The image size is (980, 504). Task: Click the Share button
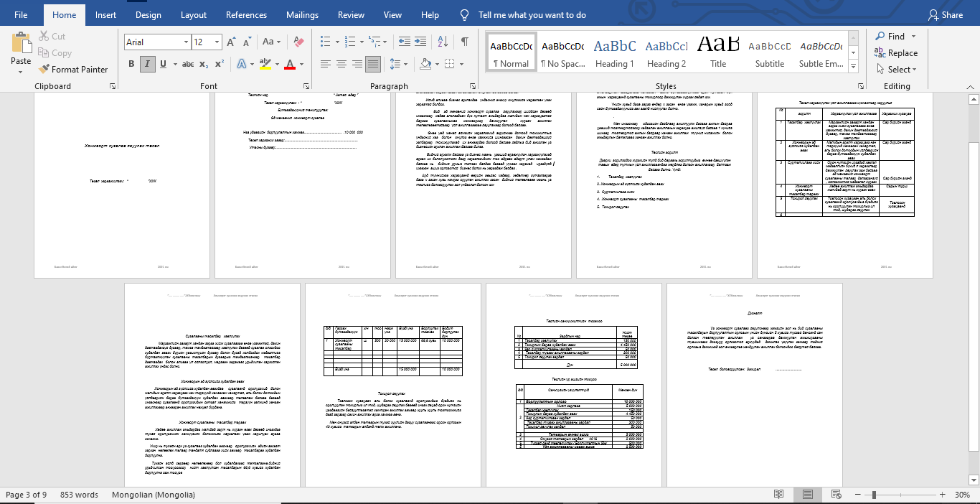[x=945, y=15]
